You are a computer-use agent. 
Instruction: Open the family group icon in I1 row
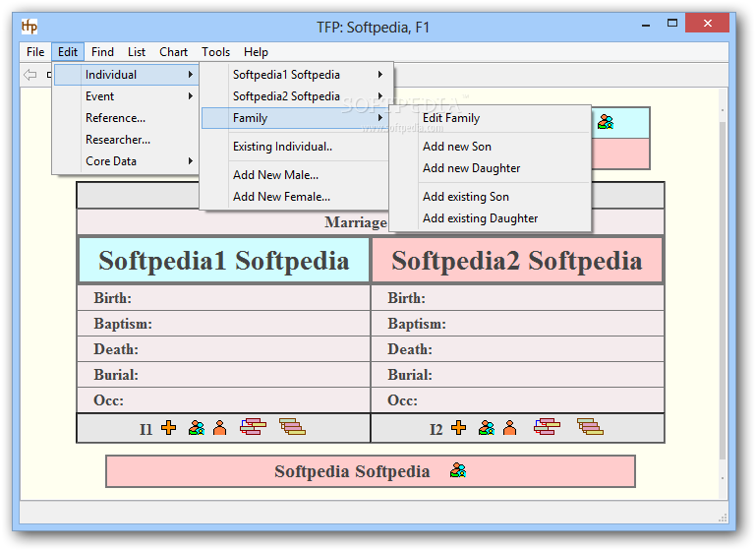(x=197, y=427)
